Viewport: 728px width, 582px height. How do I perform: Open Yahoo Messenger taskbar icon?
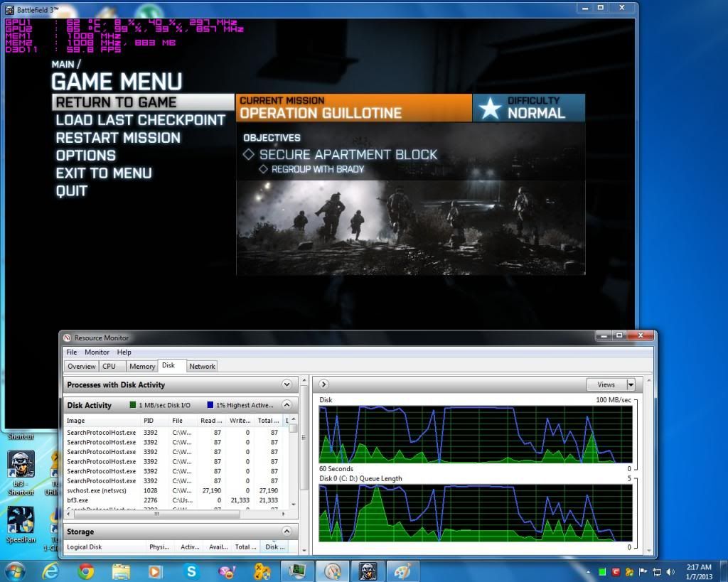pyautogui.click(x=227, y=571)
